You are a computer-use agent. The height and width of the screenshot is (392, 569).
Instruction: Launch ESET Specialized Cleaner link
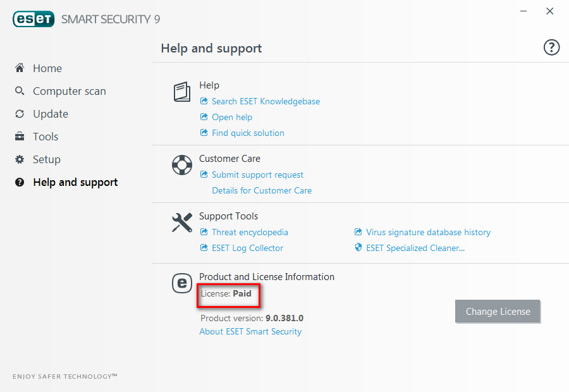(415, 248)
